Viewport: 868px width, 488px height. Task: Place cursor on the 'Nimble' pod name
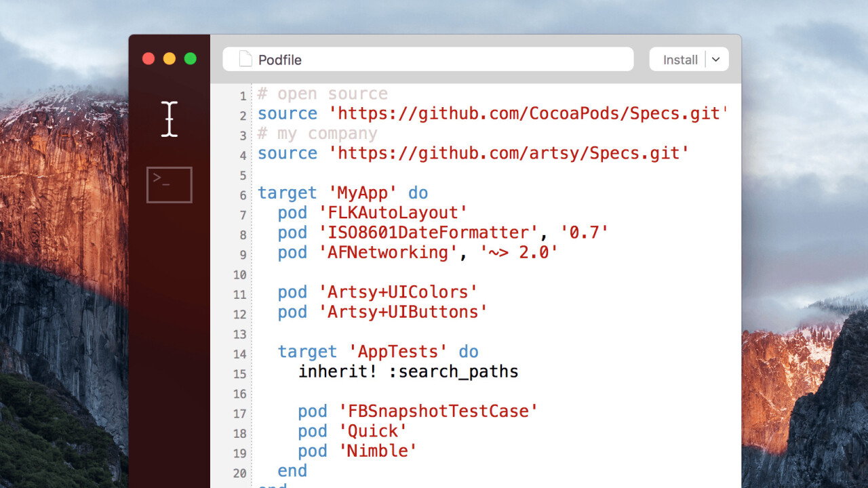tap(378, 451)
